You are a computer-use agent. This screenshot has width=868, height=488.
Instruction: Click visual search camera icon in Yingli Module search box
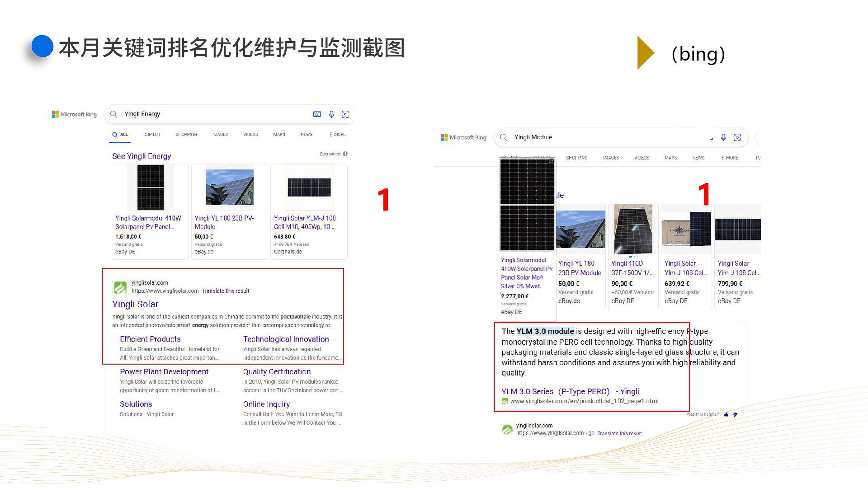click(737, 137)
